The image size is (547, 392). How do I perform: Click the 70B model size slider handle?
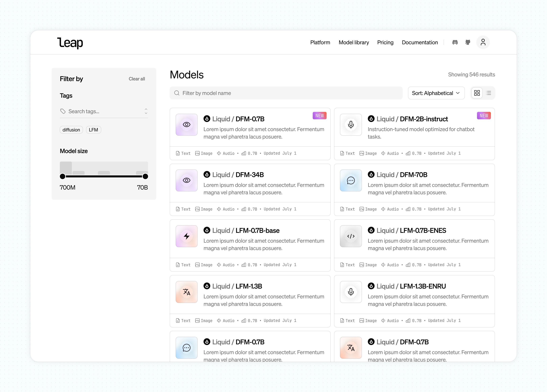145,176
